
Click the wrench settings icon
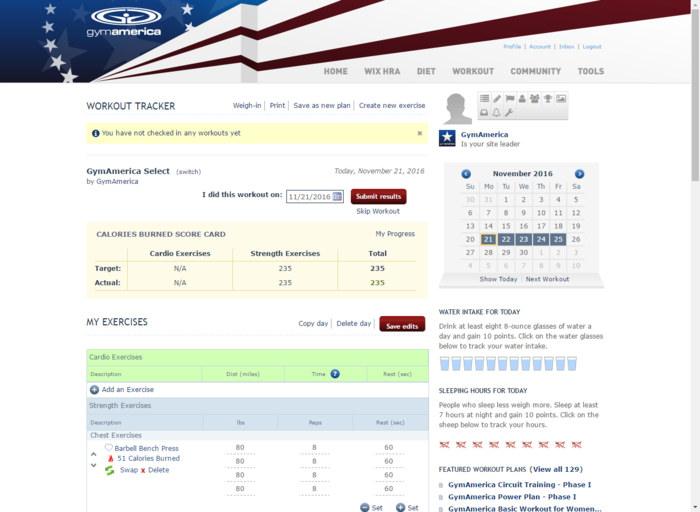coord(509,112)
